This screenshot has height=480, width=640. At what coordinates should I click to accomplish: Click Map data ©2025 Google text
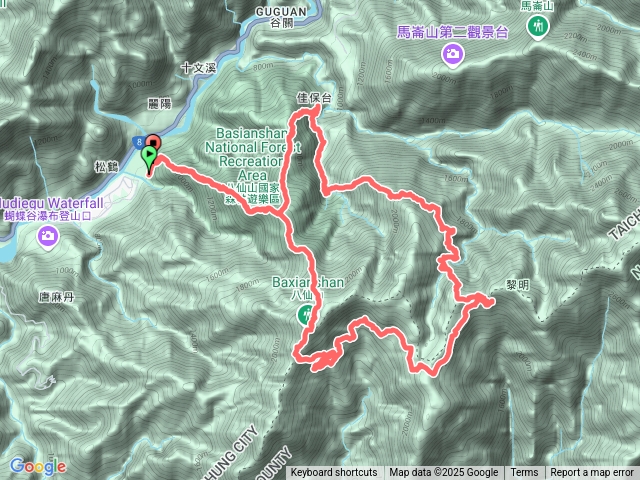[x=444, y=473]
